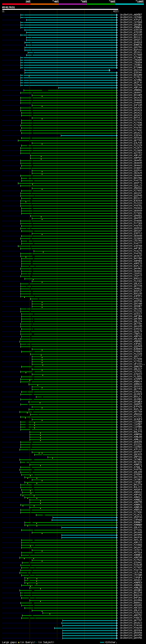146x644 pixels.
Task: Select hit label UniRef100_Q4VV56
Action: coord(131,638)
